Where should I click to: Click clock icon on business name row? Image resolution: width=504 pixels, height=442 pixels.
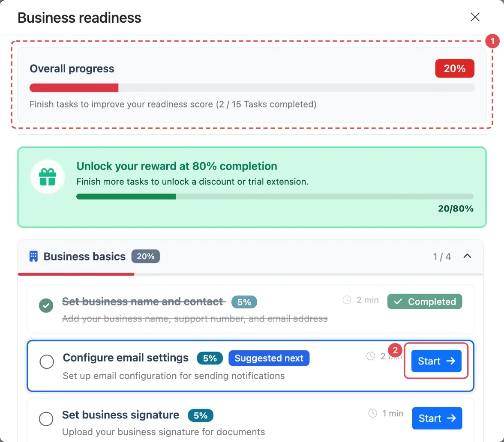tap(347, 300)
